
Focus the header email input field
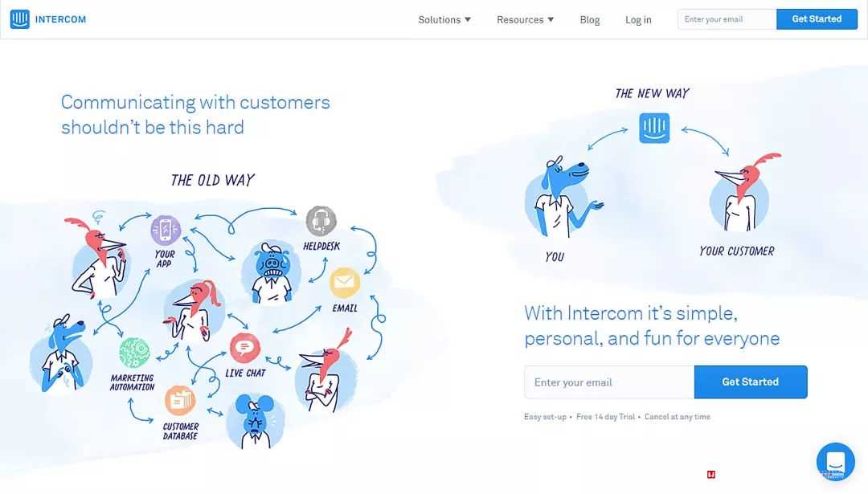pos(727,19)
